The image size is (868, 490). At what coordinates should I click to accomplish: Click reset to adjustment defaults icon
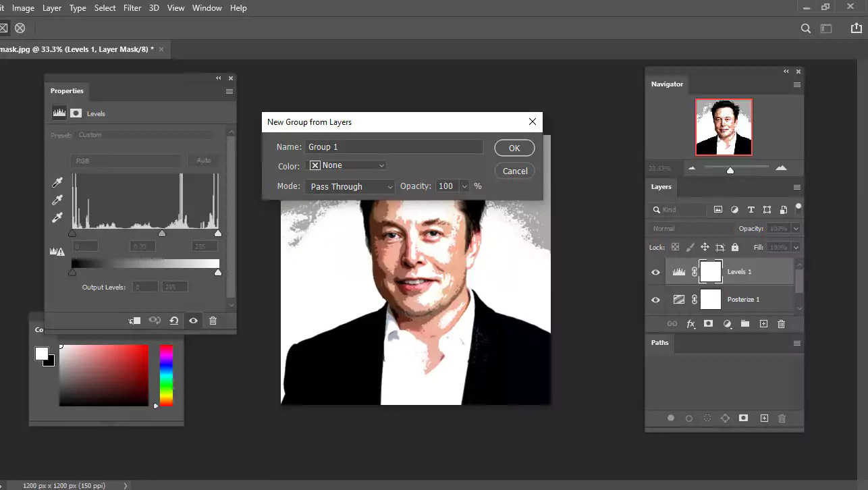tap(174, 321)
